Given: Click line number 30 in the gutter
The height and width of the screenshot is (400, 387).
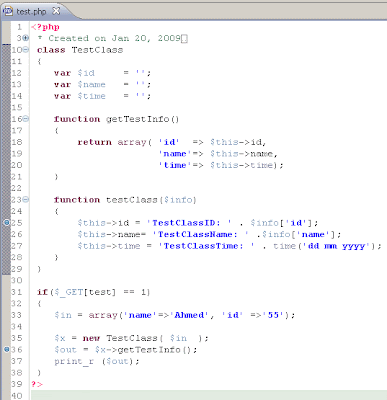Looking at the screenshot, I should pos(17,280).
